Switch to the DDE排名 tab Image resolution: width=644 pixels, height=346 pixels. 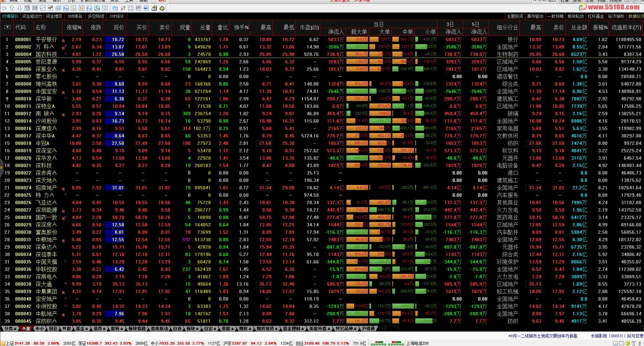(x=75, y=16)
